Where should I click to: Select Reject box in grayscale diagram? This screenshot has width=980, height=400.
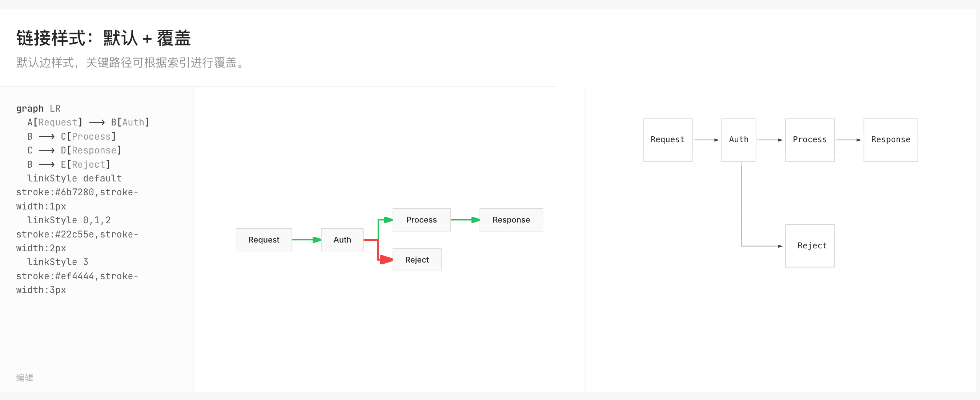click(x=810, y=246)
